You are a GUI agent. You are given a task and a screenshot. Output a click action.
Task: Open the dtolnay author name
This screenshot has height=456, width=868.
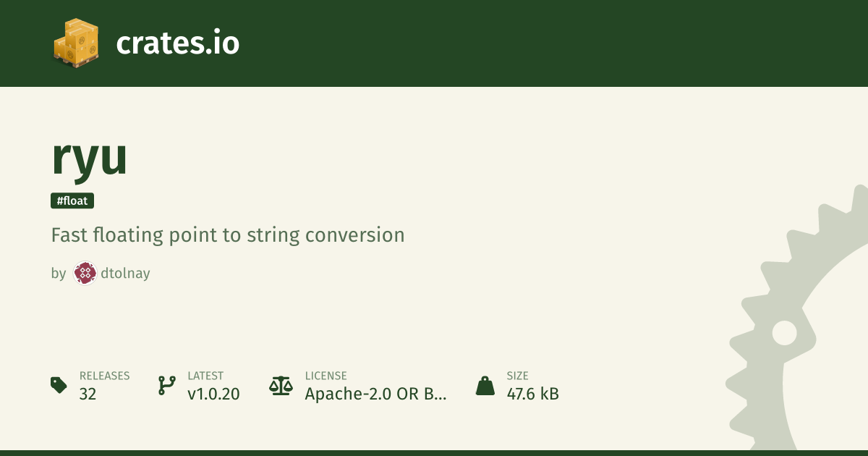pos(124,274)
